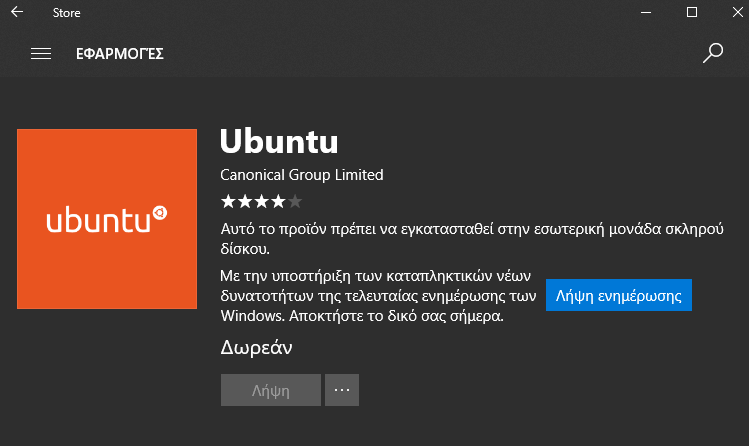Open publisher Canonical Group Limited
The height and width of the screenshot is (446, 749).
pyautogui.click(x=301, y=175)
